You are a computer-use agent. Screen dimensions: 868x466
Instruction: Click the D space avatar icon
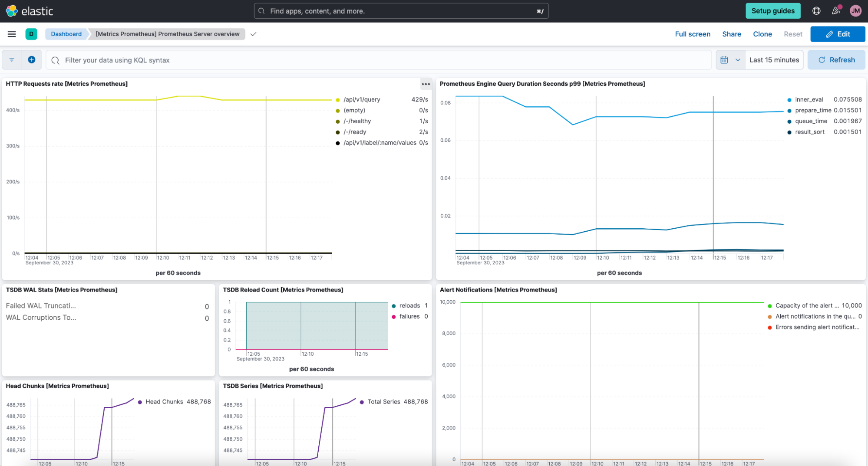coord(31,34)
